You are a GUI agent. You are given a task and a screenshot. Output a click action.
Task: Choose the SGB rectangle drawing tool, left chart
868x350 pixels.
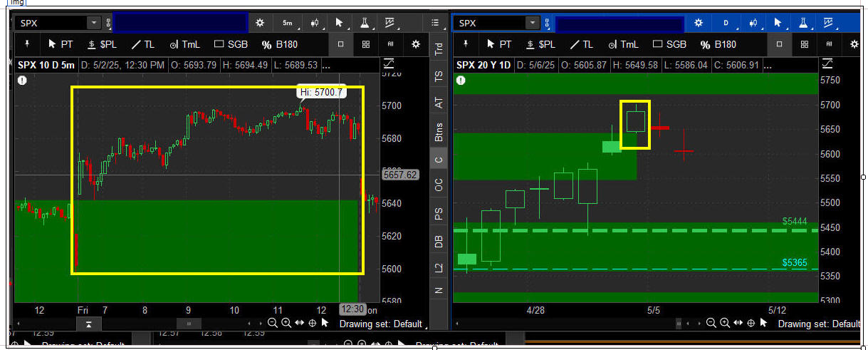tap(231, 44)
